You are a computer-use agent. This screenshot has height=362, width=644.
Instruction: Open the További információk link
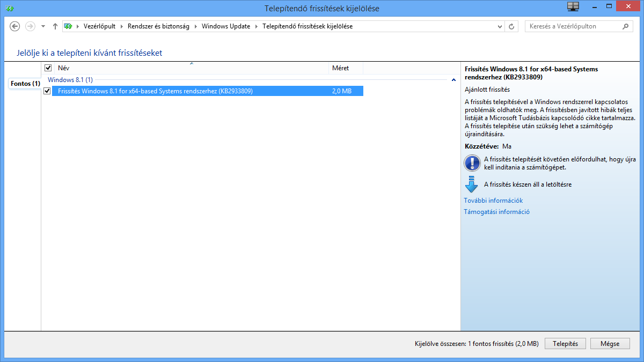click(x=493, y=201)
